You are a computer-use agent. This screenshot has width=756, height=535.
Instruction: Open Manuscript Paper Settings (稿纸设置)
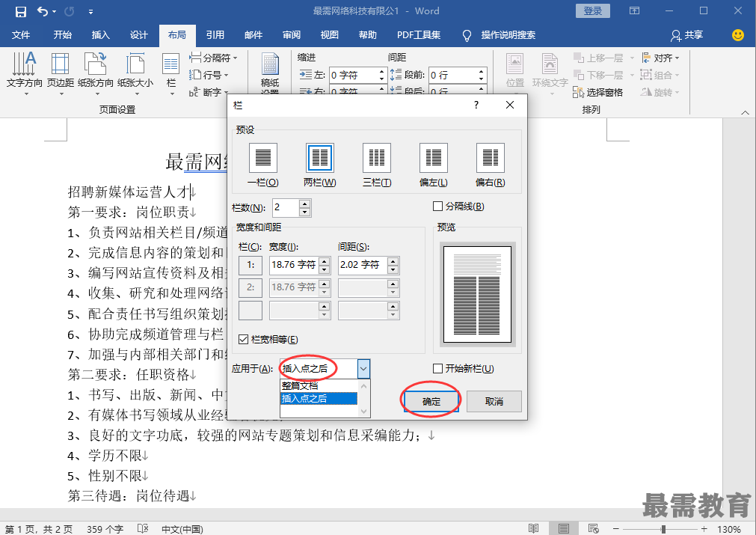270,73
